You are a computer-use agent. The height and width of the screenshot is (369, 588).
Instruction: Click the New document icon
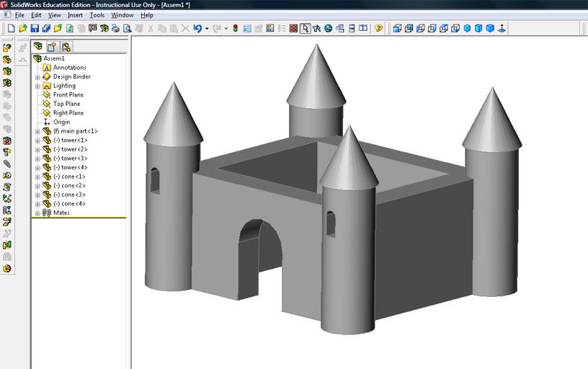(12, 28)
